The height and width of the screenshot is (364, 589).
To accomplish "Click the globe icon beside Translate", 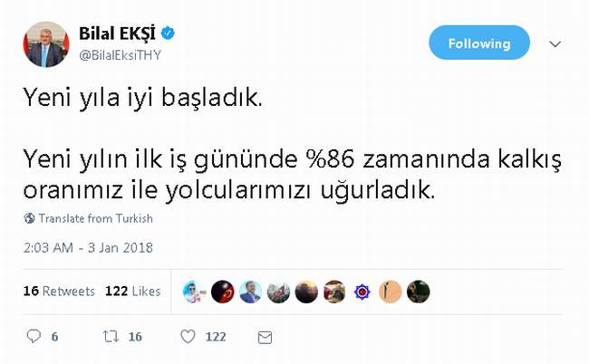I will pos(29,218).
